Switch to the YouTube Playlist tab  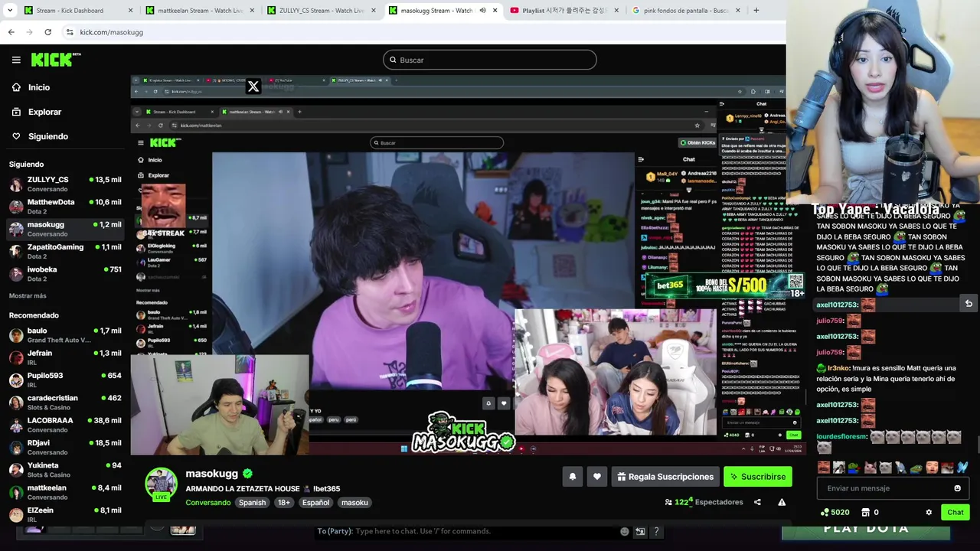coord(564,11)
